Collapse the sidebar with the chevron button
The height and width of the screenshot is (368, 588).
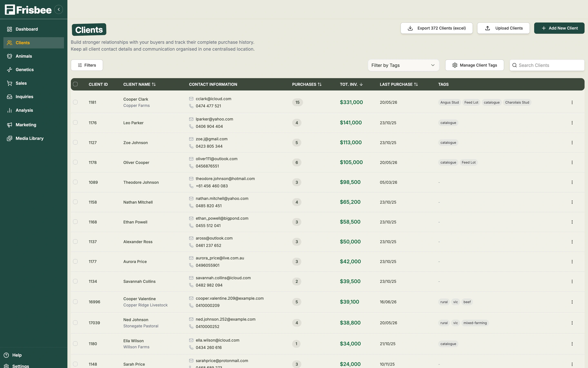[x=59, y=9]
